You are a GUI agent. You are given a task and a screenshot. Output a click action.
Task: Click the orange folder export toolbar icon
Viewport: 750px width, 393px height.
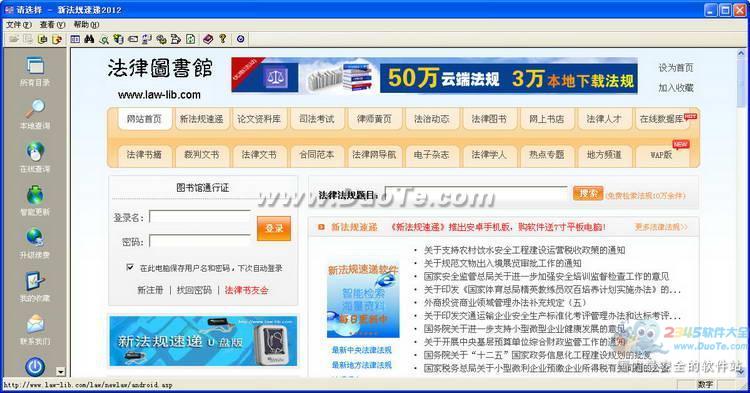point(57,39)
